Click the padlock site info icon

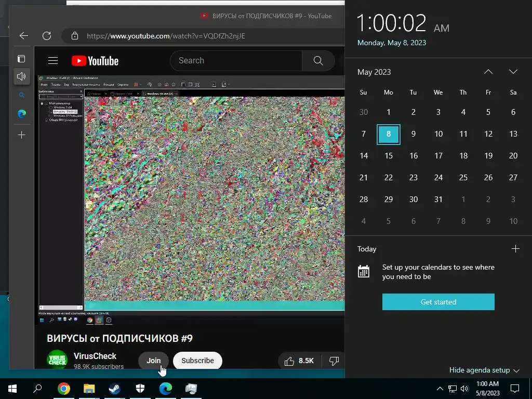[75, 36]
